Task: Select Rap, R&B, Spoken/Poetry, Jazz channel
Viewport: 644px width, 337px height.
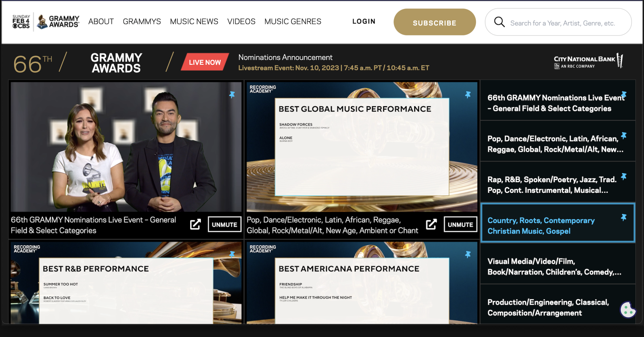Action: coord(558,182)
